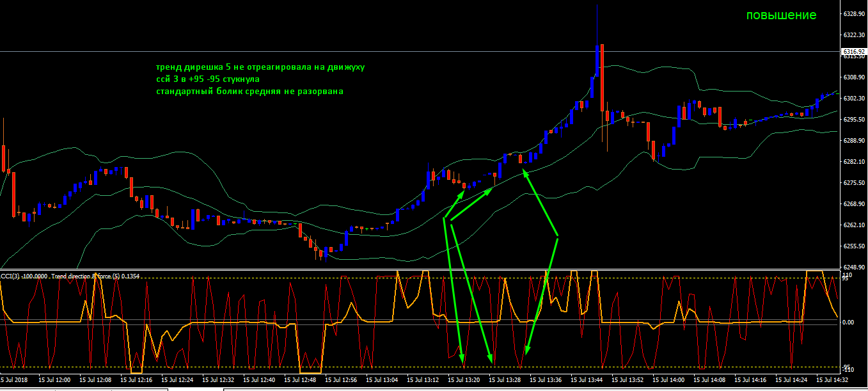This screenshot has height=391, width=868.
Task: Click price scale value 6268.90
Action: 853,204
